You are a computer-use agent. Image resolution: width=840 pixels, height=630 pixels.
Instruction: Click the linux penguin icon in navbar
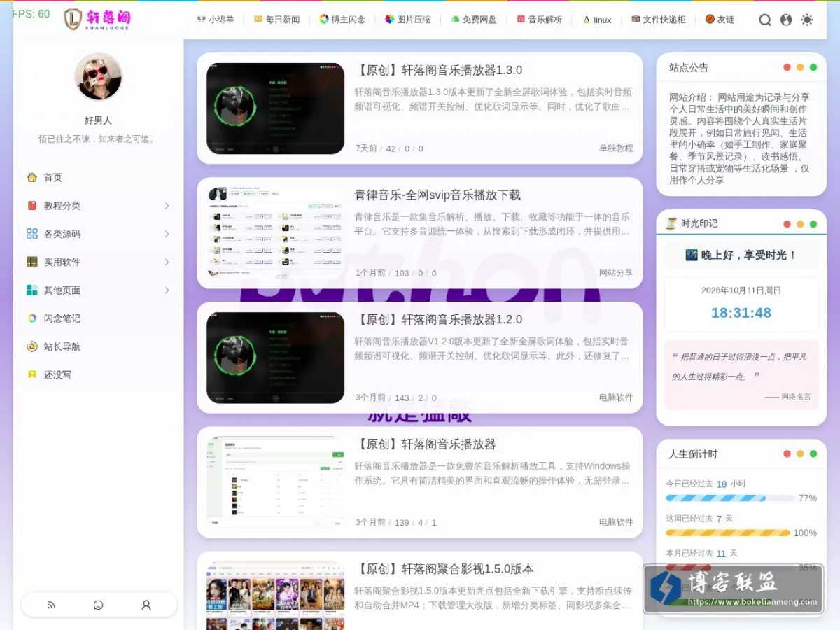[587, 20]
